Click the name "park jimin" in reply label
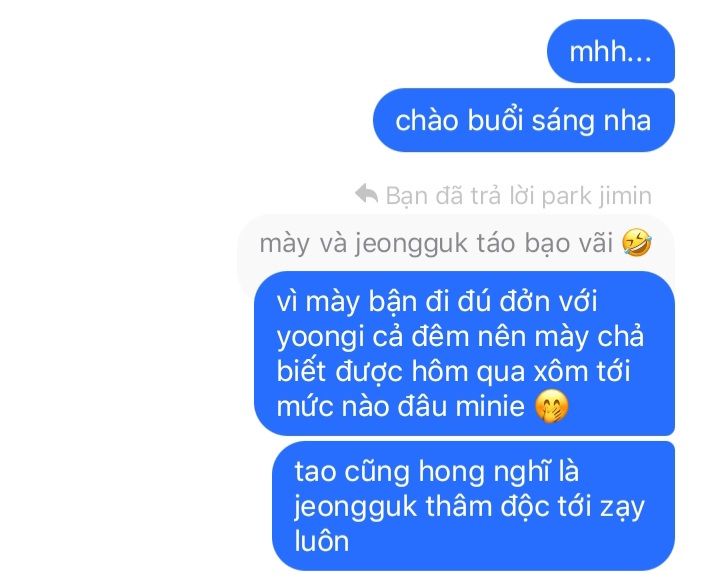Image resolution: width=720 pixels, height=585 pixels. 596,197
